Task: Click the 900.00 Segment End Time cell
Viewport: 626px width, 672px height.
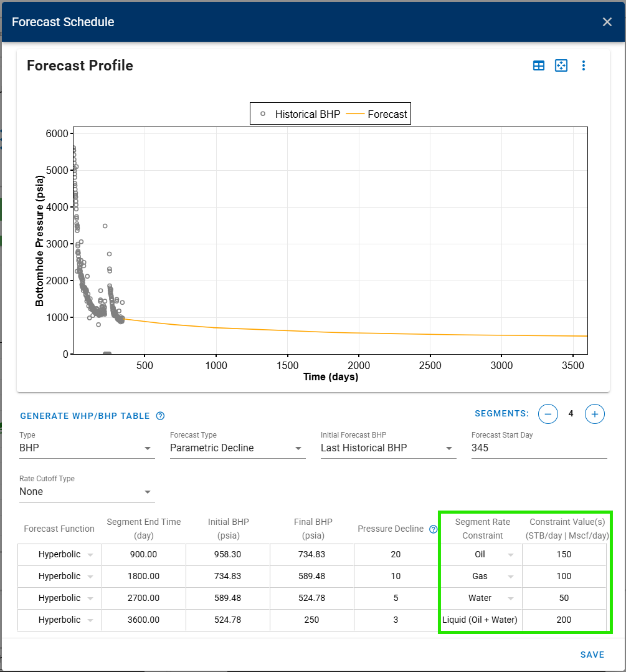Action: coord(144,554)
